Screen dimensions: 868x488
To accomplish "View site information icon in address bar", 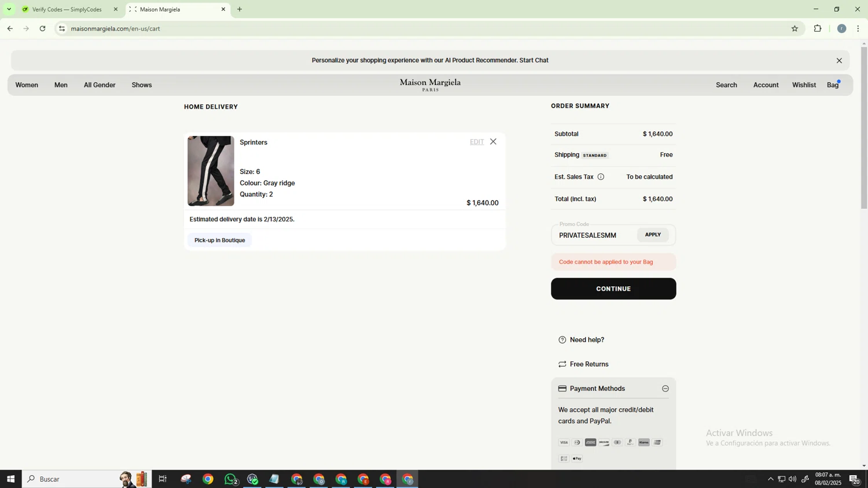I will [x=62, y=28].
